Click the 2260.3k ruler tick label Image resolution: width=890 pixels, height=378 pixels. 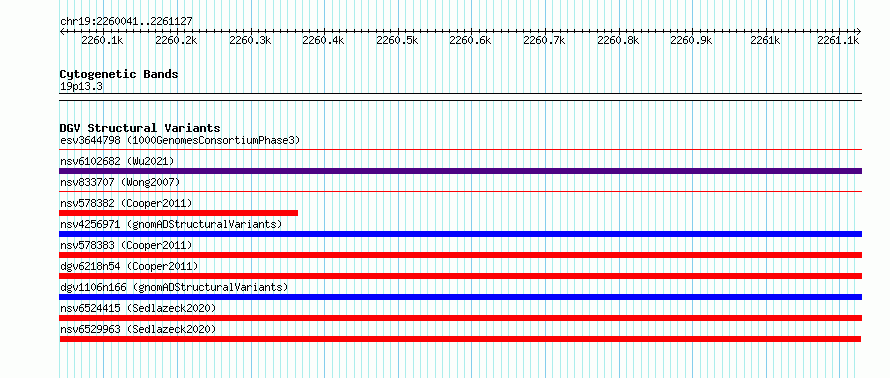[x=250, y=41]
